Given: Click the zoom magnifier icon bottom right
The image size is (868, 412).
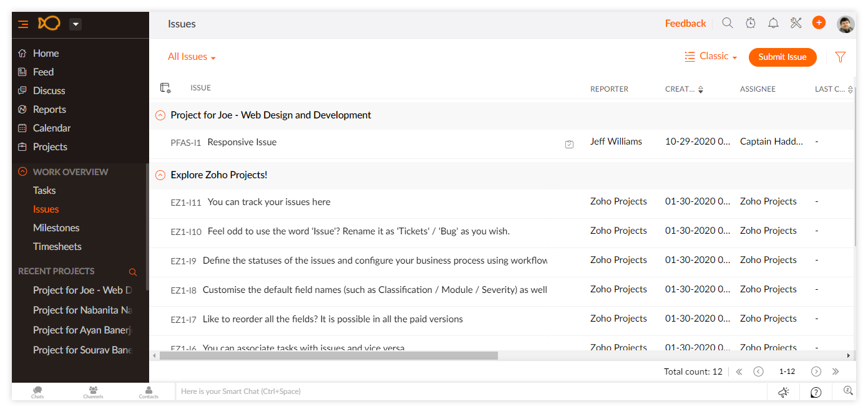Looking at the screenshot, I should click(848, 391).
